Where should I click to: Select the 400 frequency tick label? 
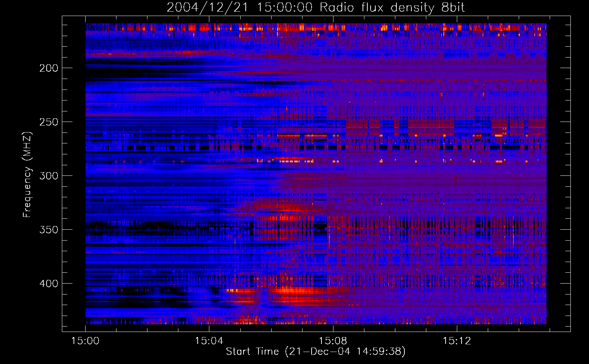(49, 284)
